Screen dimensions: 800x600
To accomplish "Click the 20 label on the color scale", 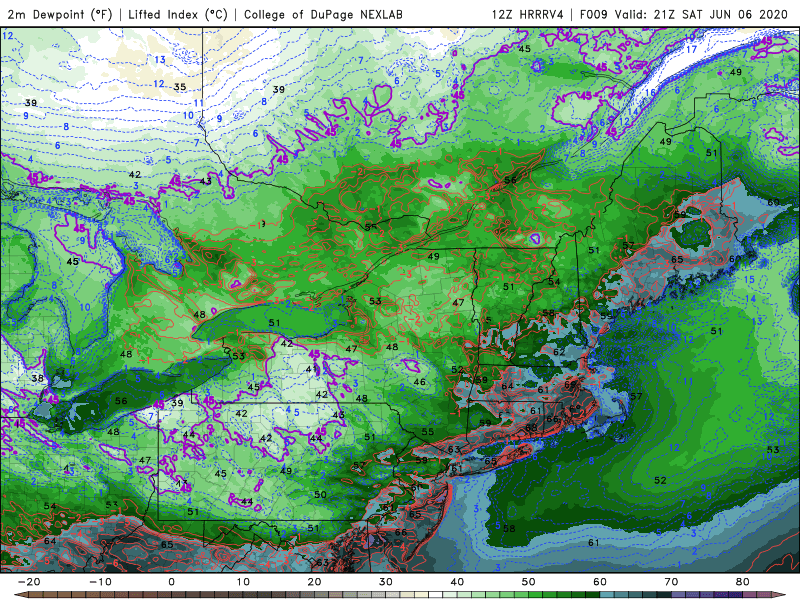I will (x=314, y=582).
